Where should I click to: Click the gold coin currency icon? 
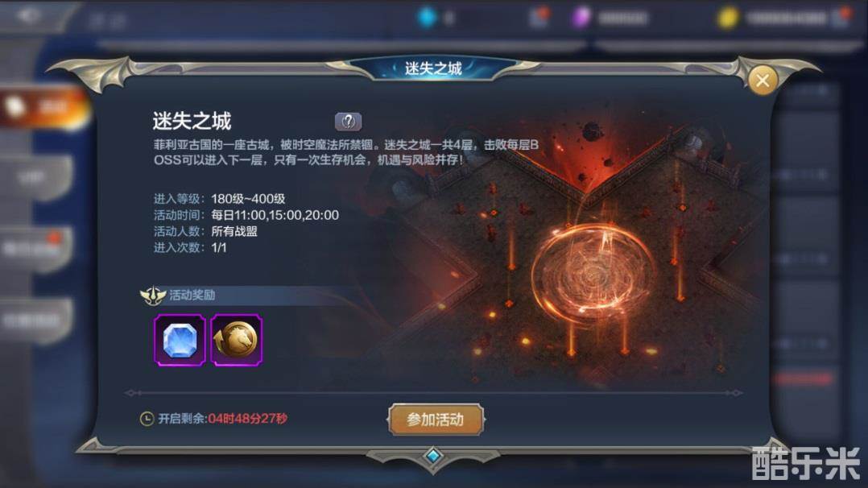(x=728, y=18)
